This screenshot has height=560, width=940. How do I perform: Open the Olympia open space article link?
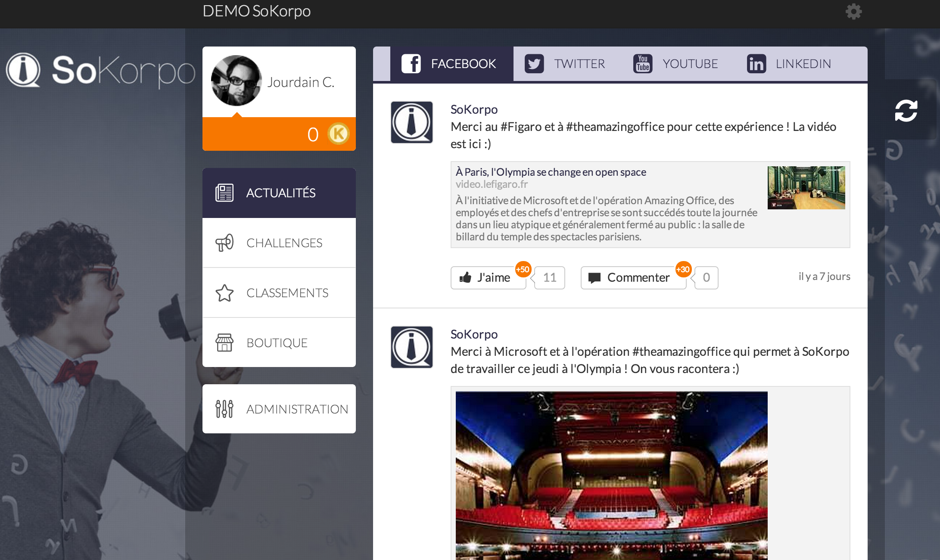551,172
